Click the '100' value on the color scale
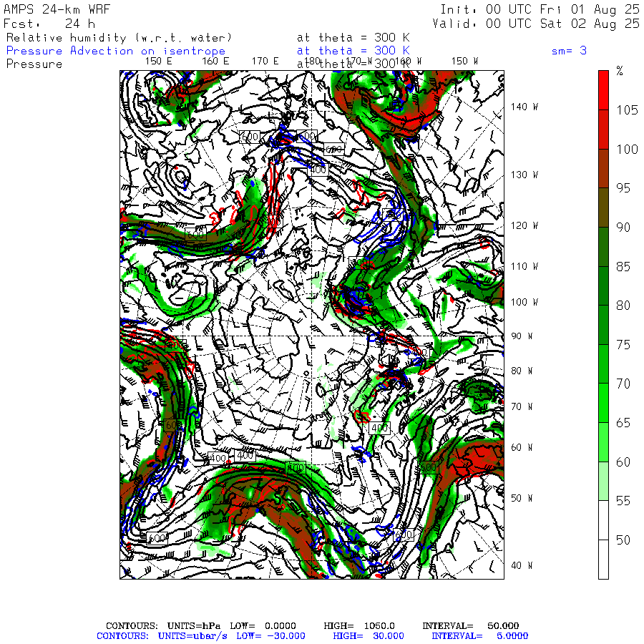Viewport: 644px width, 644px height. pos(627,149)
